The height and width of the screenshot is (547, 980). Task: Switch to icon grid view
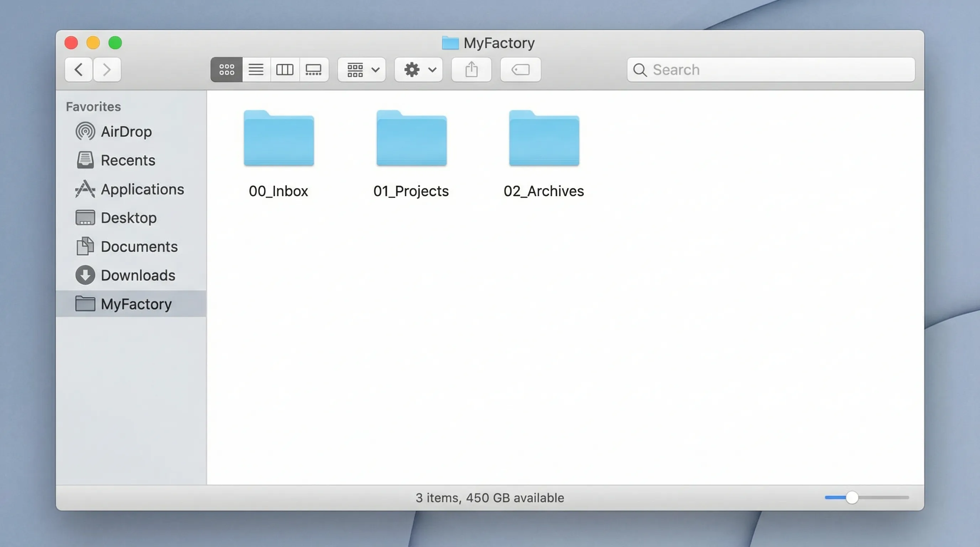click(x=226, y=69)
